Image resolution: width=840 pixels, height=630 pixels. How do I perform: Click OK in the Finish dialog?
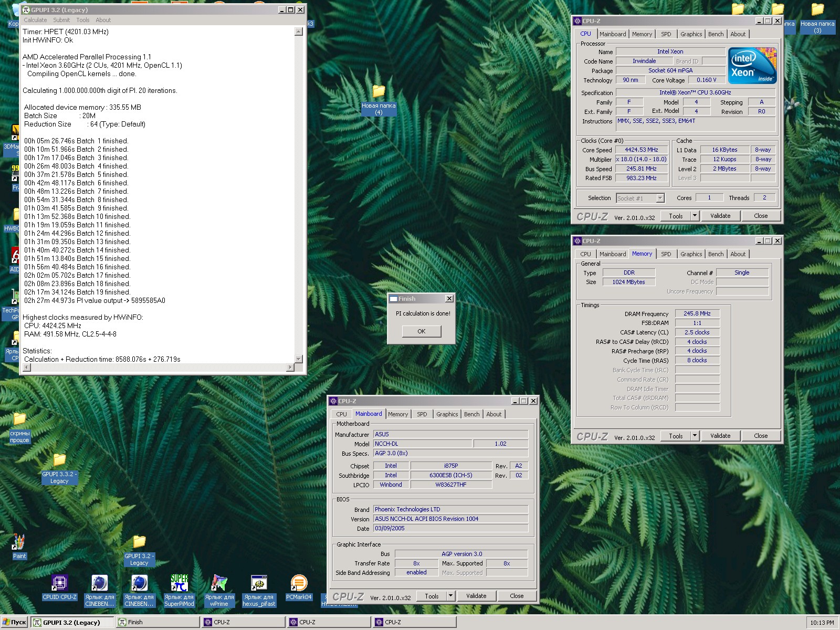pyautogui.click(x=422, y=331)
